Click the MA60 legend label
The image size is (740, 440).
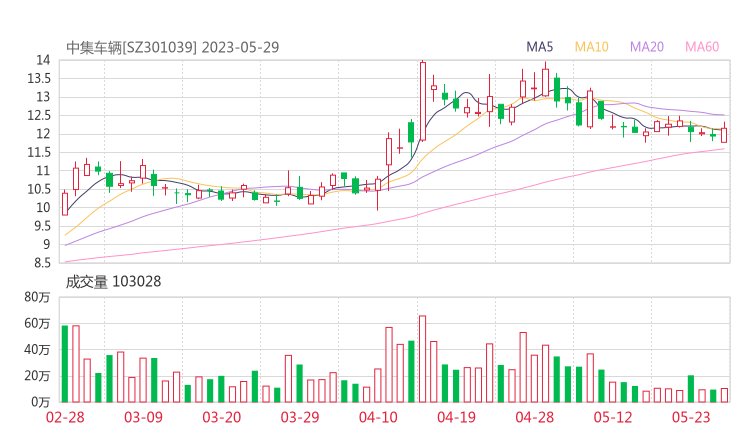tap(702, 47)
